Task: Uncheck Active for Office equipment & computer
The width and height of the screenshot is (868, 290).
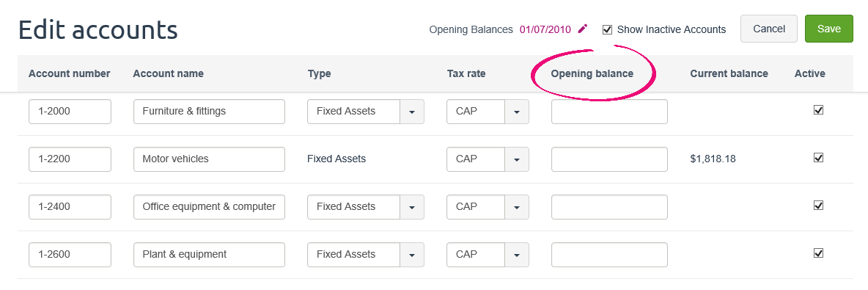Action: click(818, 205)
